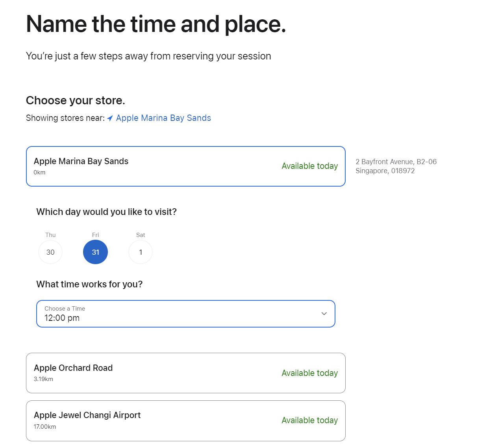Image resolution: width=487 pixels, height=448 pixels.
Task: Select the Apple Orchard Road store
Action: (185, 373)
